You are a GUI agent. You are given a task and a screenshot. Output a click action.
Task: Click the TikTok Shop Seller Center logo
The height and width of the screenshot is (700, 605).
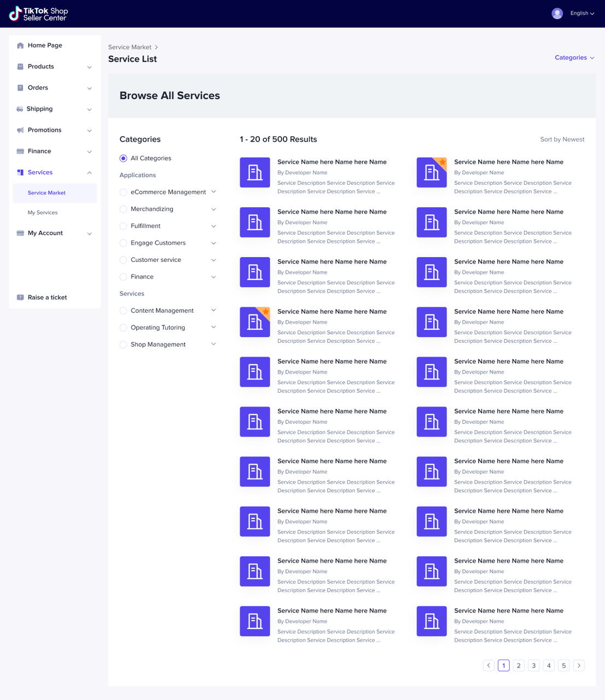point(38,14)
